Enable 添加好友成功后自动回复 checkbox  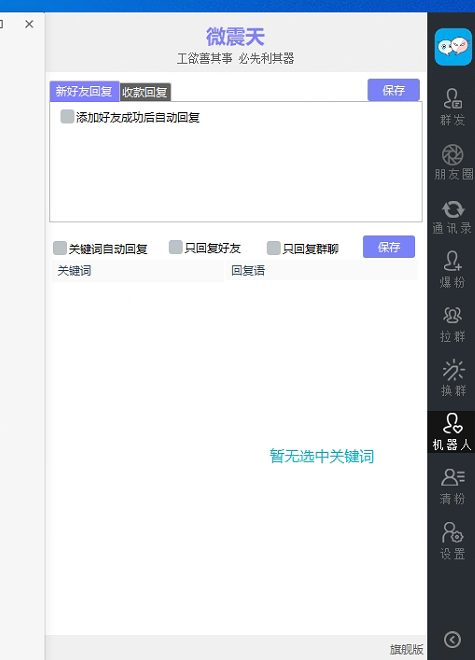coord(67,117)
